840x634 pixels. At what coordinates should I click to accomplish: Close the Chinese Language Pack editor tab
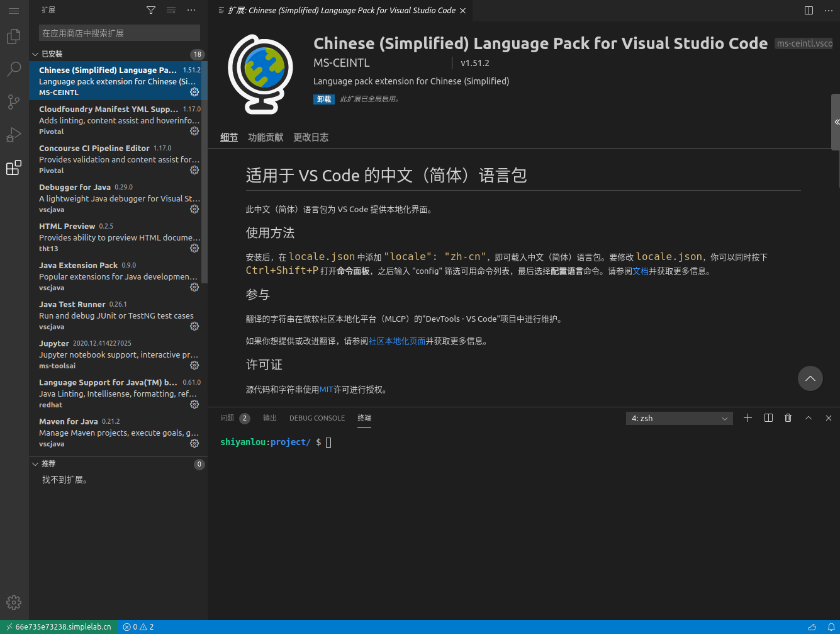(x=463, y=11)
